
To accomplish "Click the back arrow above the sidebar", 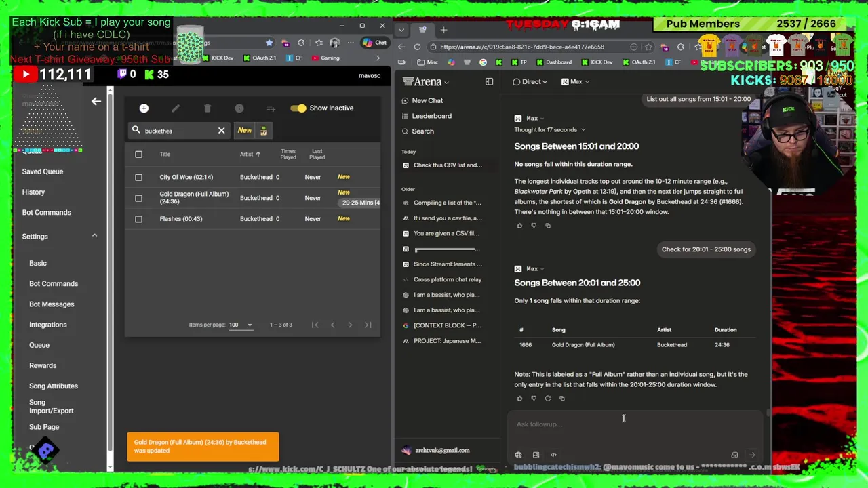I will [x=96, y=101].
